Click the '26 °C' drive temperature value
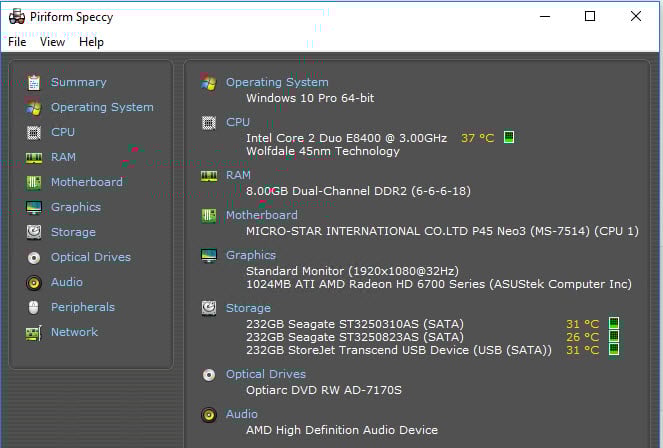The image size is (663, 448). click(x=583, y=337)
